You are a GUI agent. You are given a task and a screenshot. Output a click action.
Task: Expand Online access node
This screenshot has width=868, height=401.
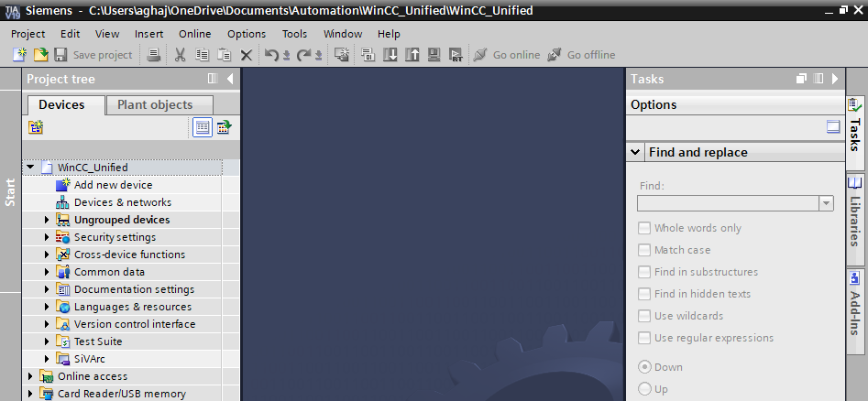[x=30, y=376]
